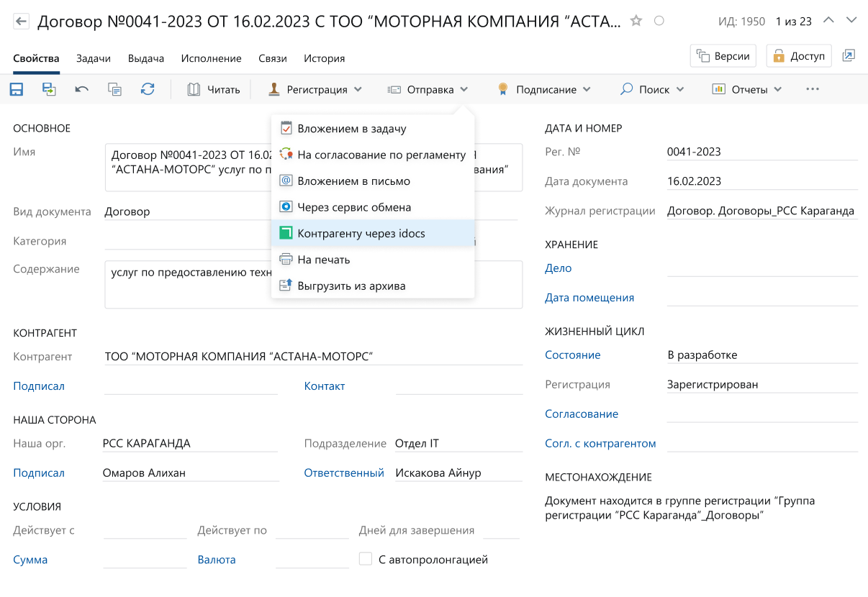
Task: Open the Версии panel
Action: (723, 55)
